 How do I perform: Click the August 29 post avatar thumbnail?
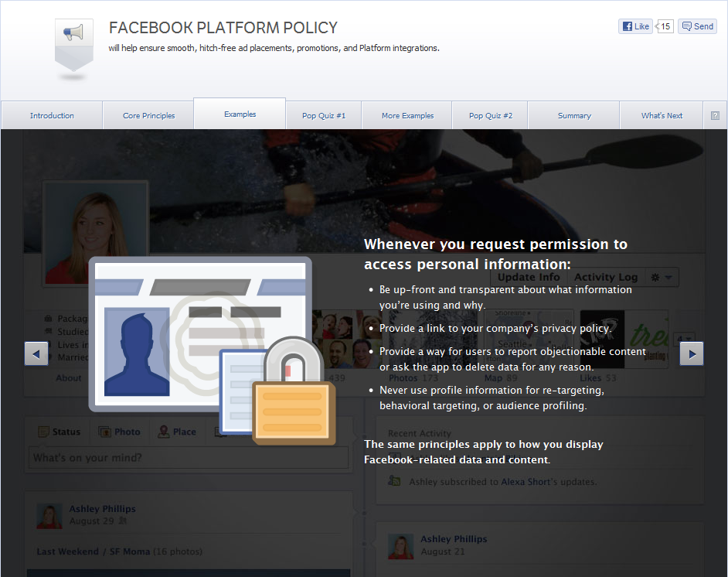49,516
